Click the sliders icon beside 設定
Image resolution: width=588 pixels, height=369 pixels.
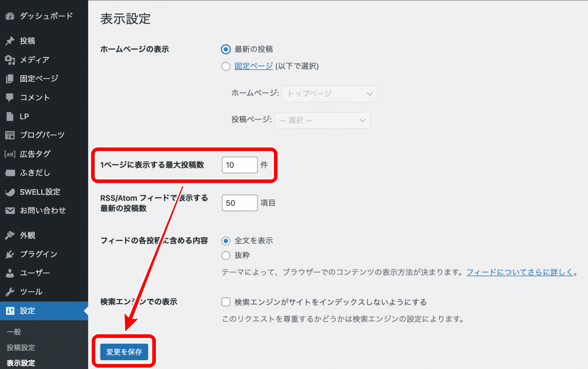click(10, 311)
